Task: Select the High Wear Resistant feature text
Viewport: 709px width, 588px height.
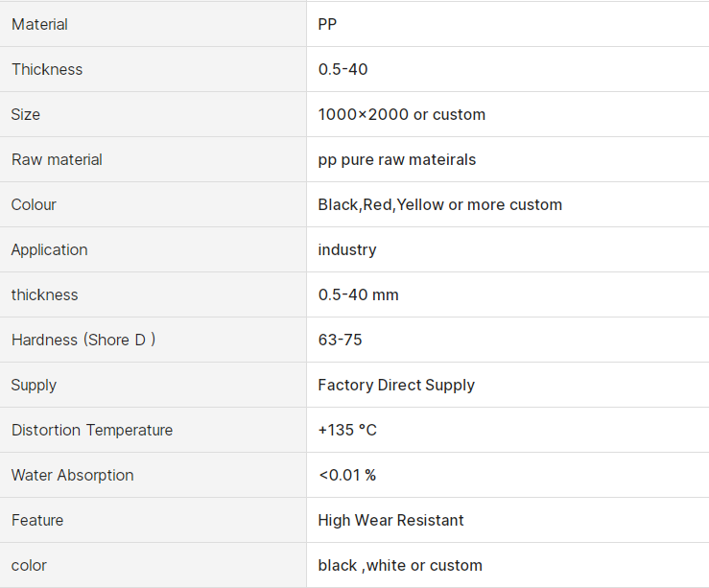Action: pyautogui.click(x=390, y=520)
